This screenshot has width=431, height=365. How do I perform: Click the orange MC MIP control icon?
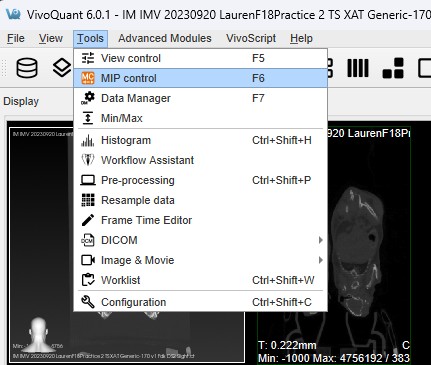(88, 78)
